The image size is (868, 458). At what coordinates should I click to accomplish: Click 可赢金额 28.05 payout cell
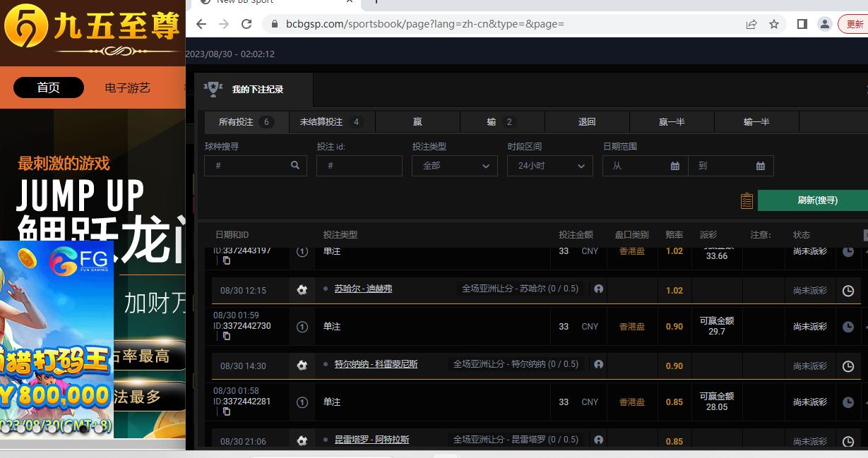[x=717, y=402]
